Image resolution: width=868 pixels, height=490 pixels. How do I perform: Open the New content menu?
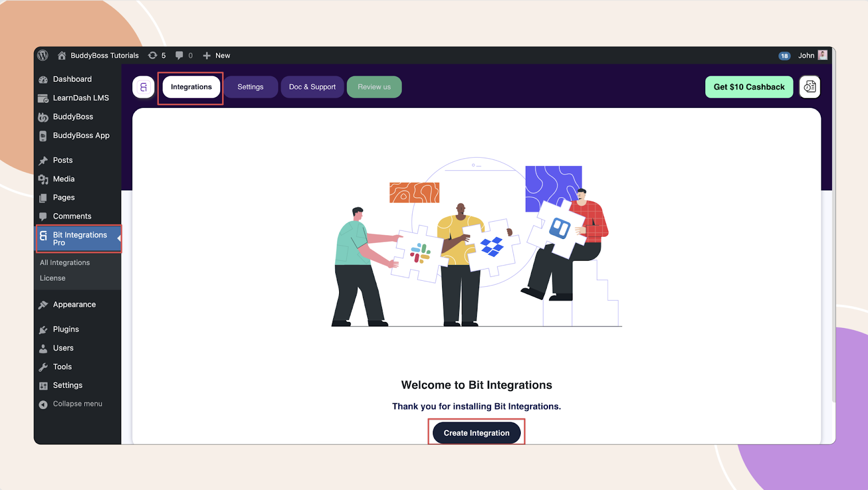(x=216, y=55)
